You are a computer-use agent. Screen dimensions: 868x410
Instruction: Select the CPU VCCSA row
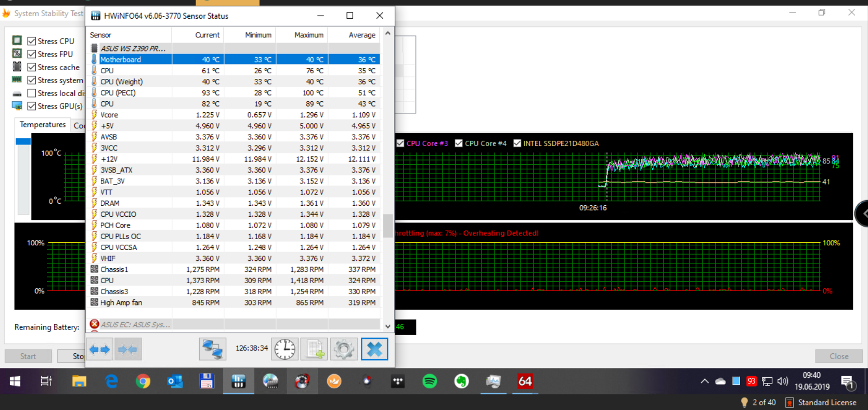tap(234, 247)
